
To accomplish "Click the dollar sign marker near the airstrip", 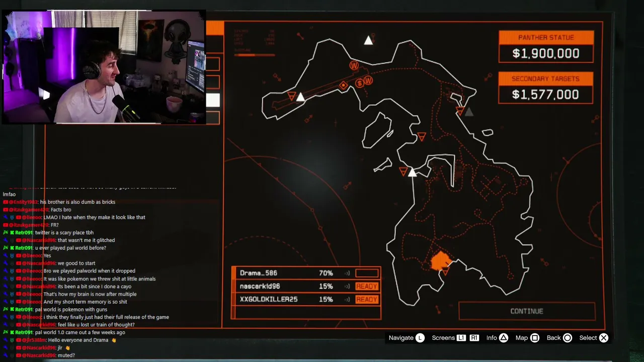I will 360,83.
